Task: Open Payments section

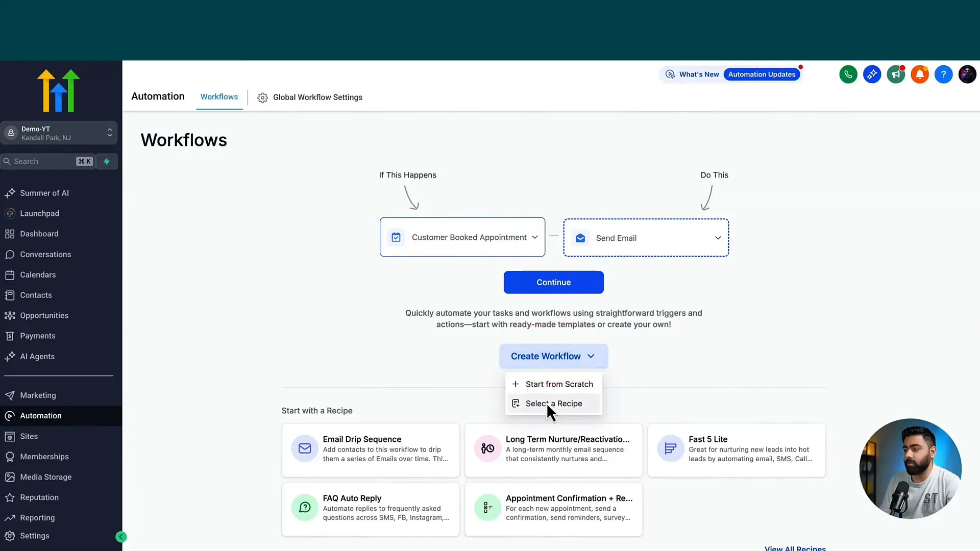Action: [x=38, y=336]
